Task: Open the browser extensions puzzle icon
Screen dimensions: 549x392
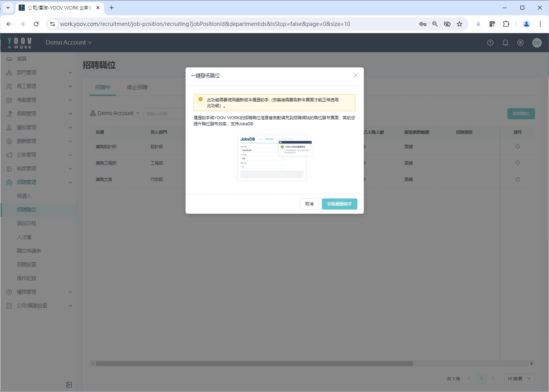Action: click(x=506, y=24)
